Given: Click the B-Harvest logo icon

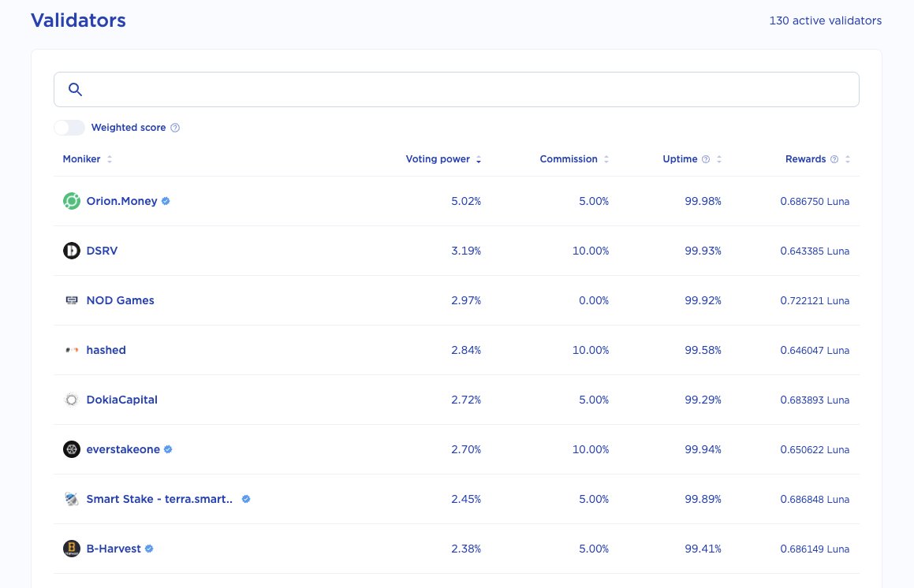Looking at the screenshot, I should 72,549.
